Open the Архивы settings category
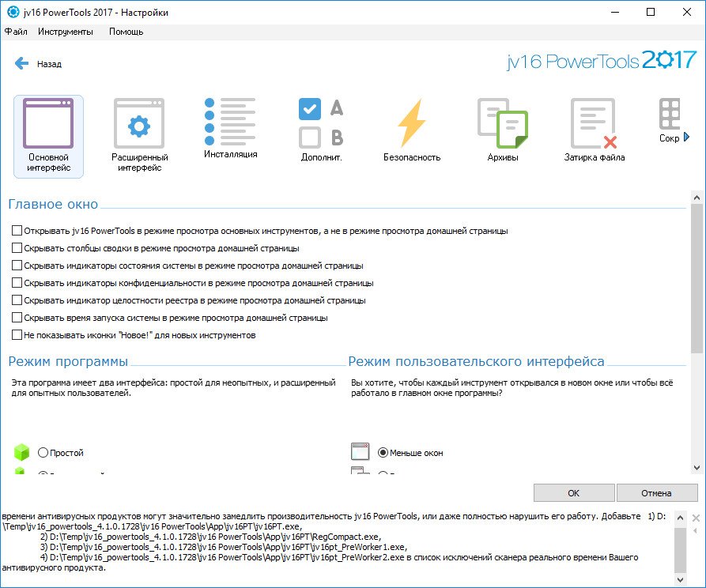This screenshot has width=706, height=588. coord(503,130)
